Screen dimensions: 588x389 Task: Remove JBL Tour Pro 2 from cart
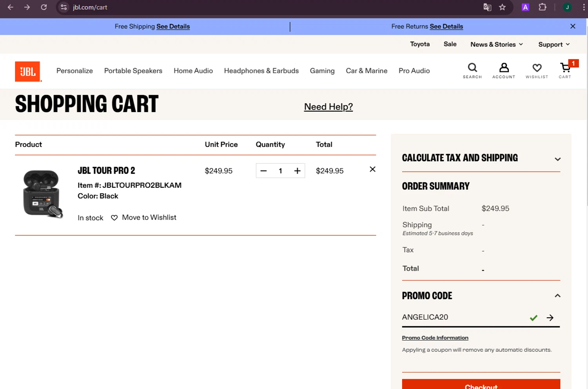pos(372,169)
